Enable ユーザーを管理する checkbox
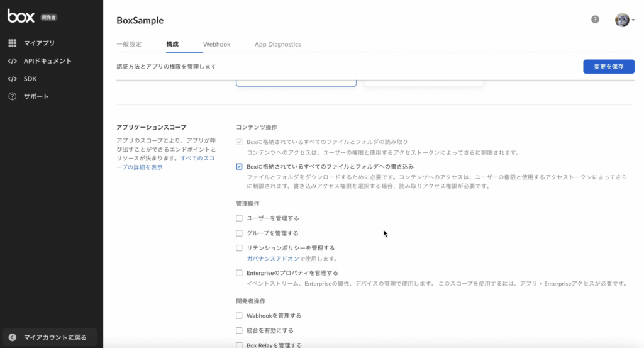 click(x=239, y=218)
